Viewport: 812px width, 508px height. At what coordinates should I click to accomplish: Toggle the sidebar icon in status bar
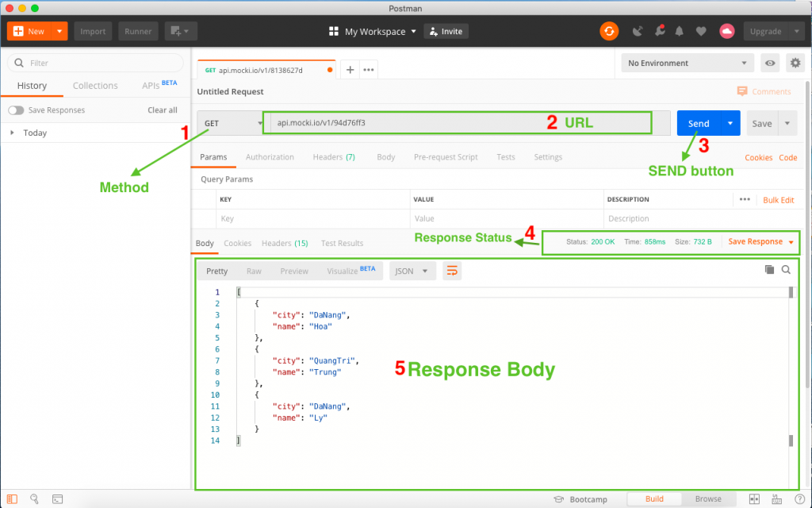pyautogui.click(x=12, y=498)
